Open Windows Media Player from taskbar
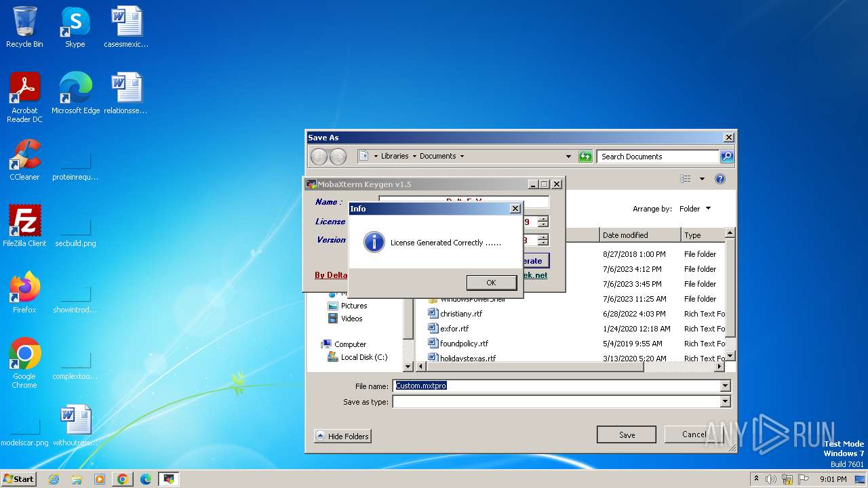The width and height of the screenshot is (868, 488). pyautogui.click(x=100, y=479)
